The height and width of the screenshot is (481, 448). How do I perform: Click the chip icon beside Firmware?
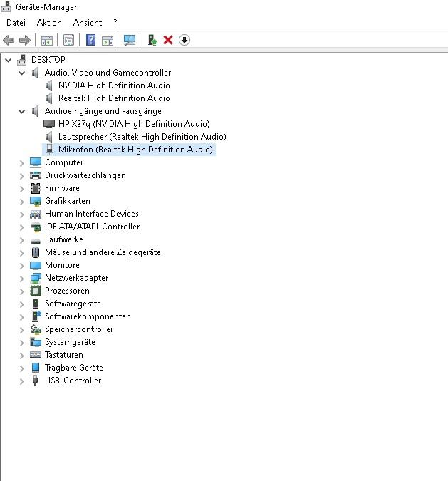pos(36,188)
